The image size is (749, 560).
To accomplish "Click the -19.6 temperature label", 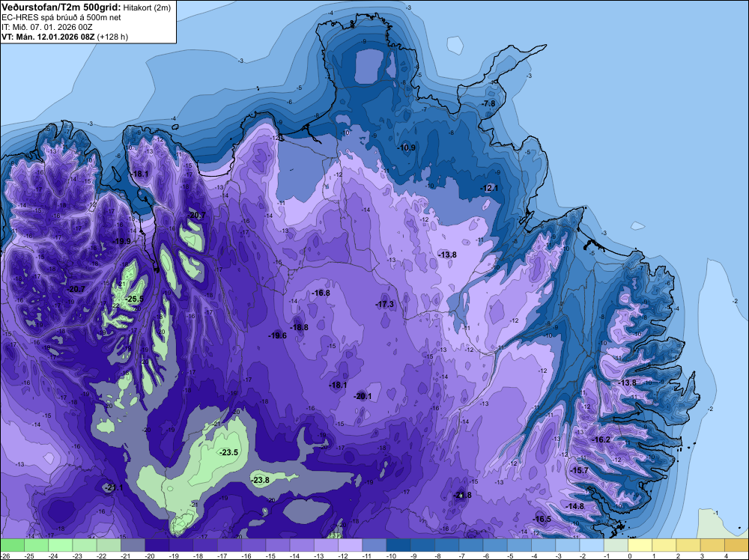I will coord(277,335).
